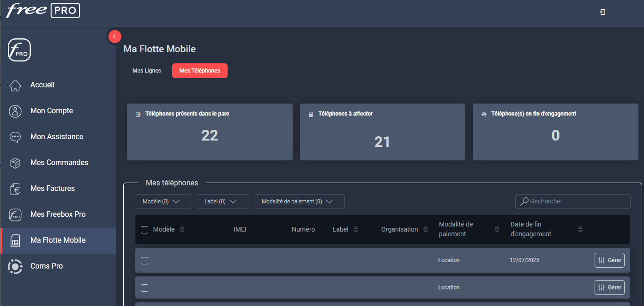Click the Ma Flotte Mobile page heading
This screenshot has height=306, width=644.
pyautogui.click(x=159, y=49)
